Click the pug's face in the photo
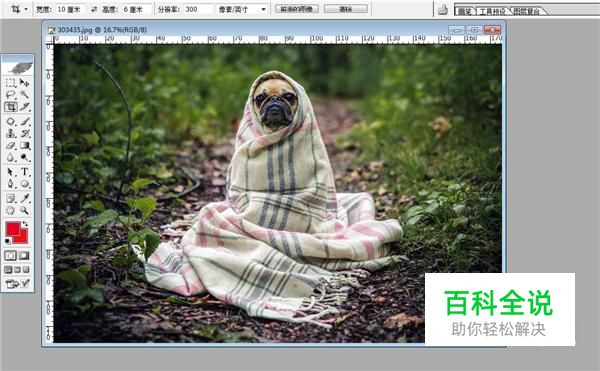 [276, 104]
